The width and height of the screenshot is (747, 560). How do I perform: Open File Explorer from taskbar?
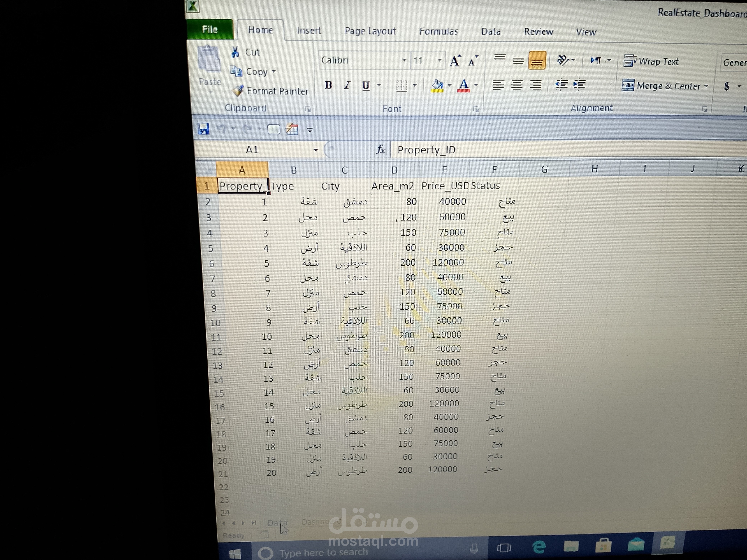[x=571, y=546]
